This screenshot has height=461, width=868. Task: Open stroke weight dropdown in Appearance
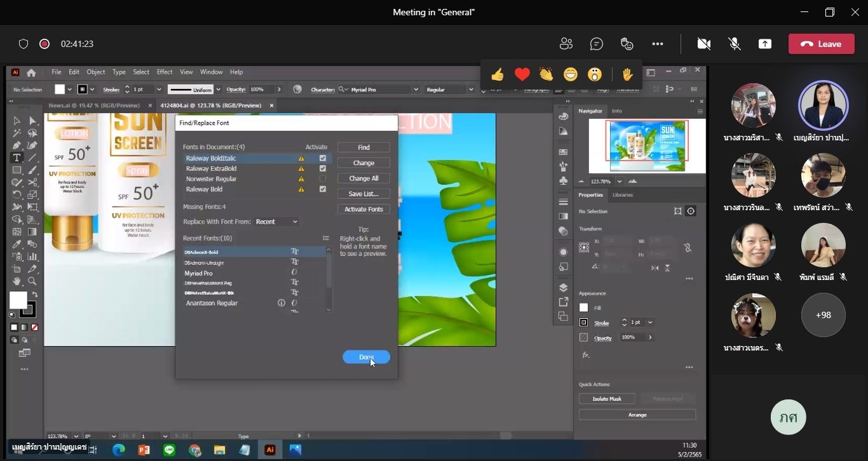point(649,322)
